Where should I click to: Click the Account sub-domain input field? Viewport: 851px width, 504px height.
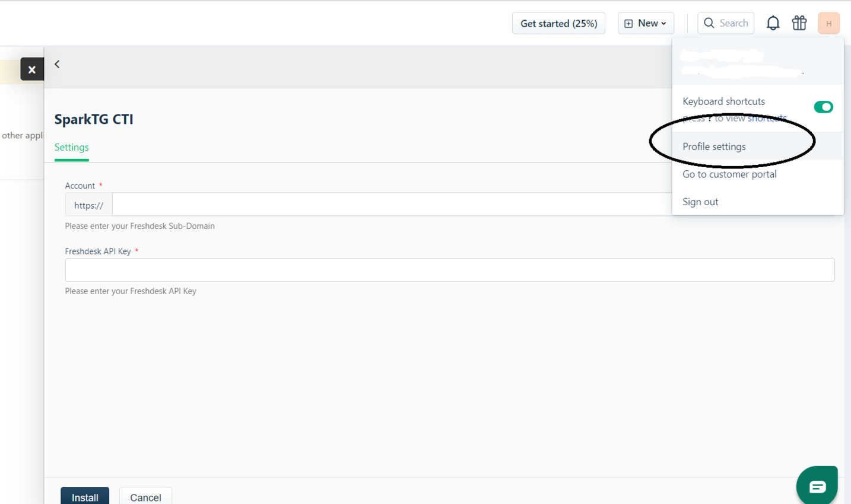pos(356,204)
